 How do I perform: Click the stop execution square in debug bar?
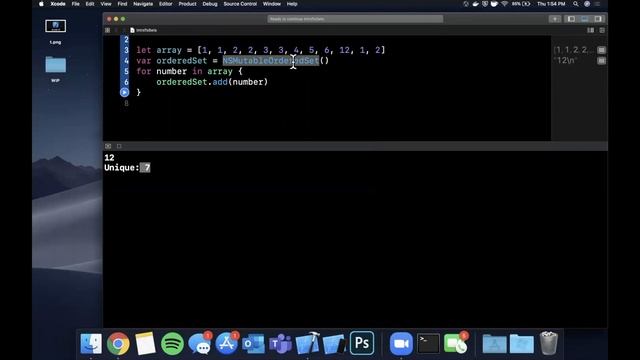tap(119, 146)
